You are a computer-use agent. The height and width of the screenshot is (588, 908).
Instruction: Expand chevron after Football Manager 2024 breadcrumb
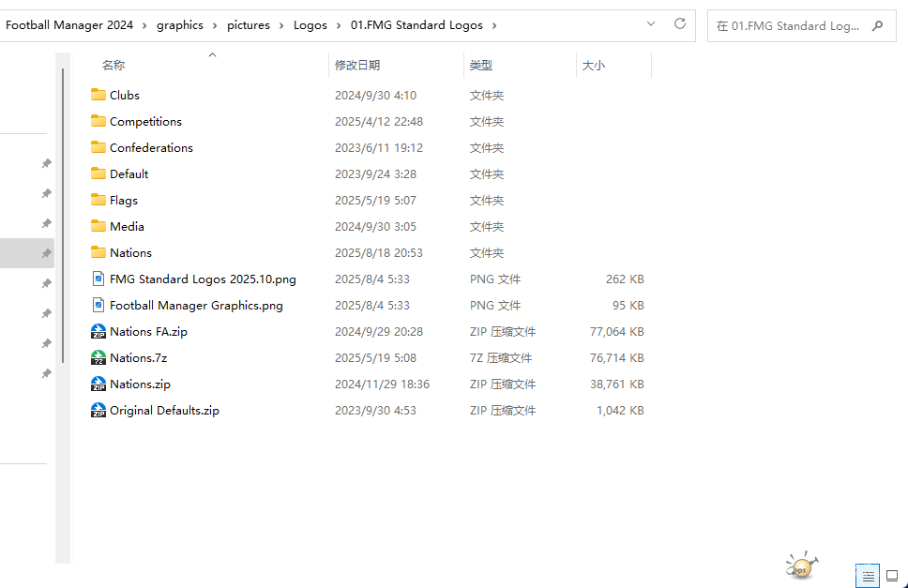click(144, 25)
